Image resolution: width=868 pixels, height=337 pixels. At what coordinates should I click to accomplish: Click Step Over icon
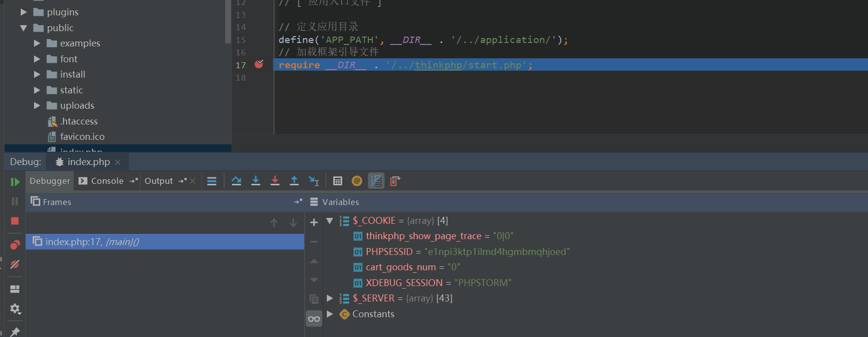(x=237, y=181)
